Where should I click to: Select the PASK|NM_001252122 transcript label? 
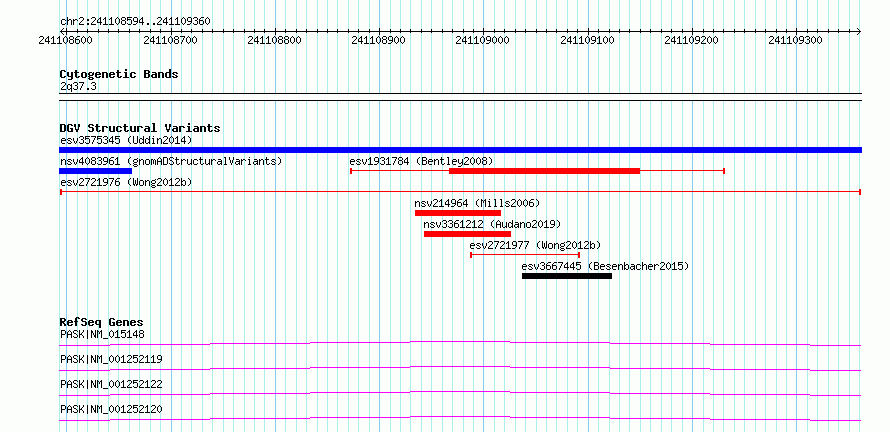pos(111,384)
